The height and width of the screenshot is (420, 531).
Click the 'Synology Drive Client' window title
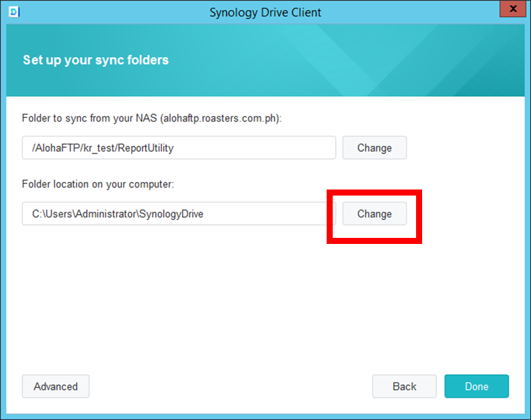(265, 13)
